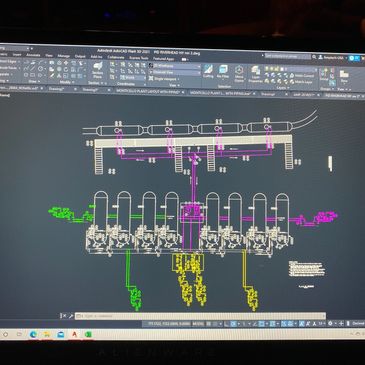Click the AutoCAD taskbar icon
This screenshot has height=365, width=365.
74,334
